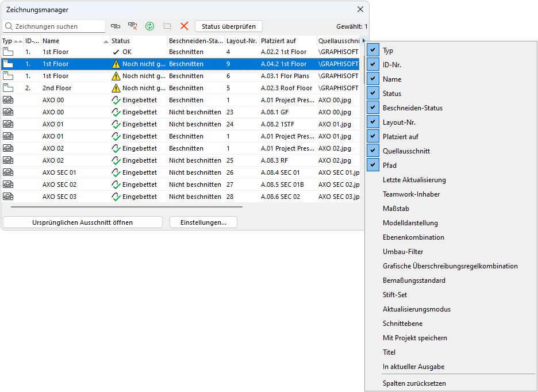Click the link drawing icon in toolbar
538x392 pixels.
pyautogui.click(x=116, y=26)
